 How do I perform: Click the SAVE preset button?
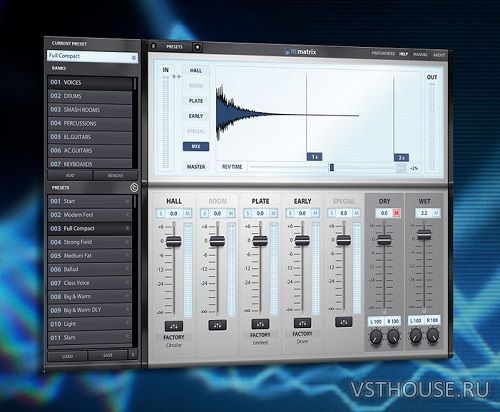pyautogui.click(x=108, y=355)
